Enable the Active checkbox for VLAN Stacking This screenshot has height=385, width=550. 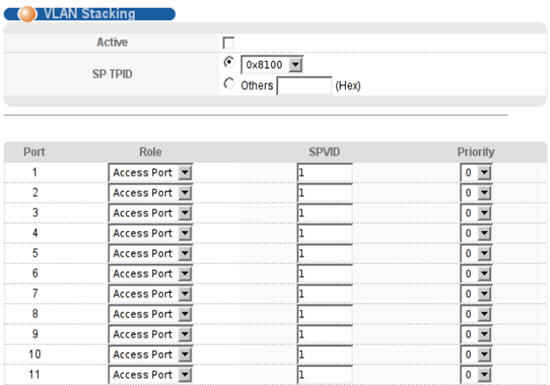tap(228, 43)
